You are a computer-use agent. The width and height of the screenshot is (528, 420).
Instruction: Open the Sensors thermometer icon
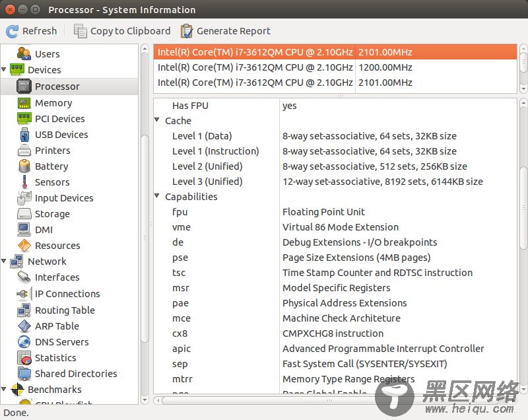click(24, 182)
